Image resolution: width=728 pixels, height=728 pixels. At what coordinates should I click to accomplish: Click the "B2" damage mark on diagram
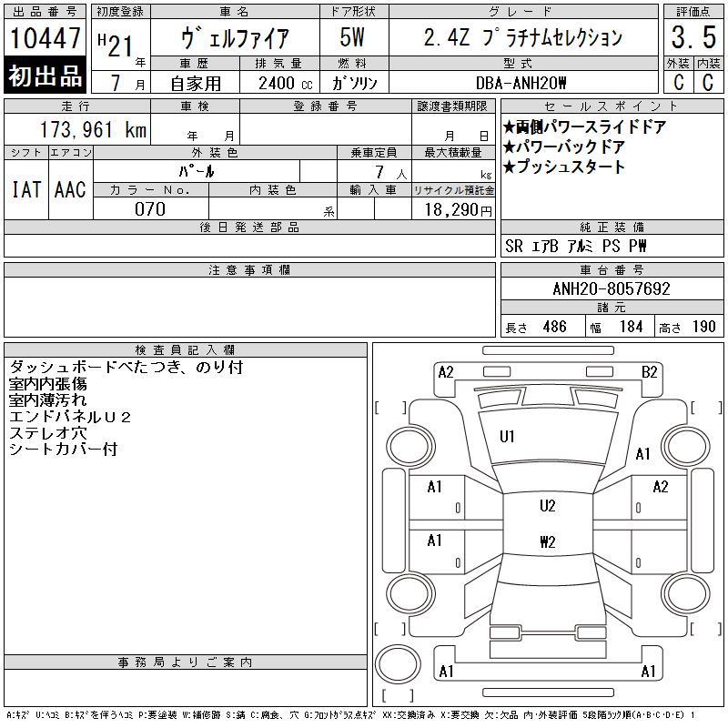pos(649,372)
